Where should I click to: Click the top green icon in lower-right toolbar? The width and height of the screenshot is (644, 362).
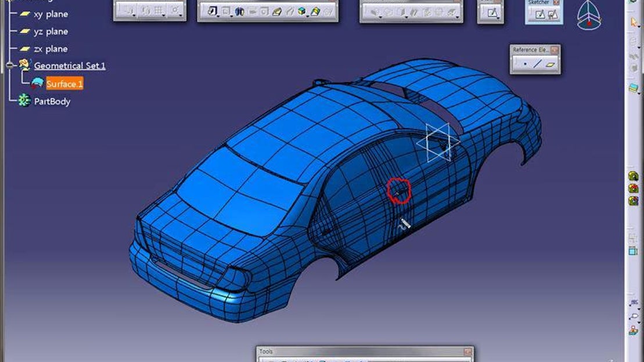pos(634,176)
